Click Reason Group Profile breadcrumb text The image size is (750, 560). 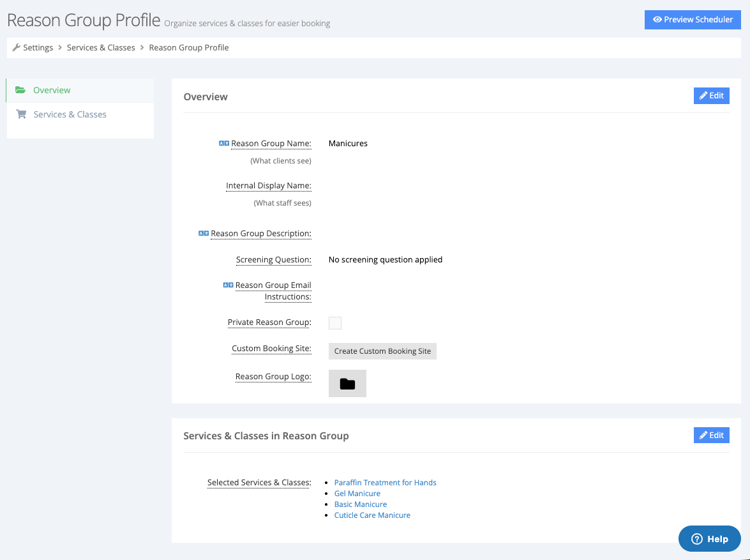coord(189,47)
